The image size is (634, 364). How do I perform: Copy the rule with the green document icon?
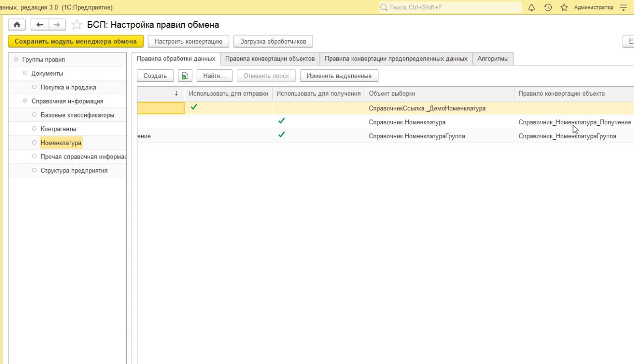point(185,76)
